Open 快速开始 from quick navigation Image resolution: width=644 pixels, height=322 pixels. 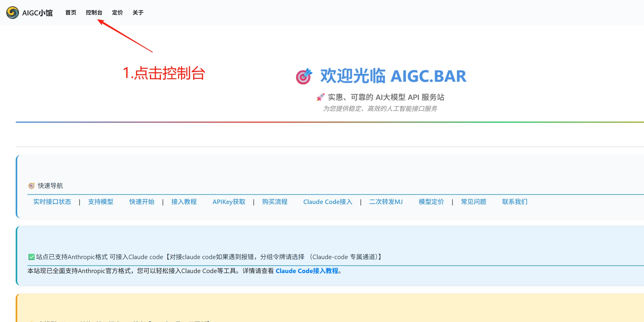(x=142, y=202)
